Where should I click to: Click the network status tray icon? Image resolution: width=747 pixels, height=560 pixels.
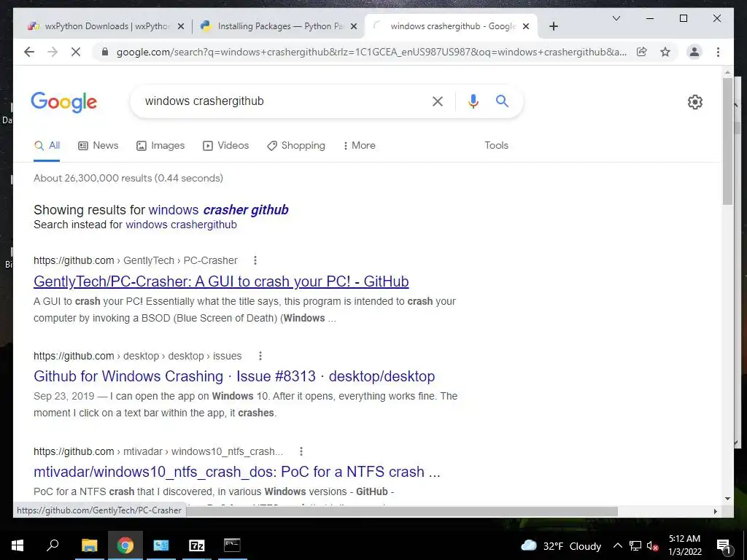[x=635, y=545]
